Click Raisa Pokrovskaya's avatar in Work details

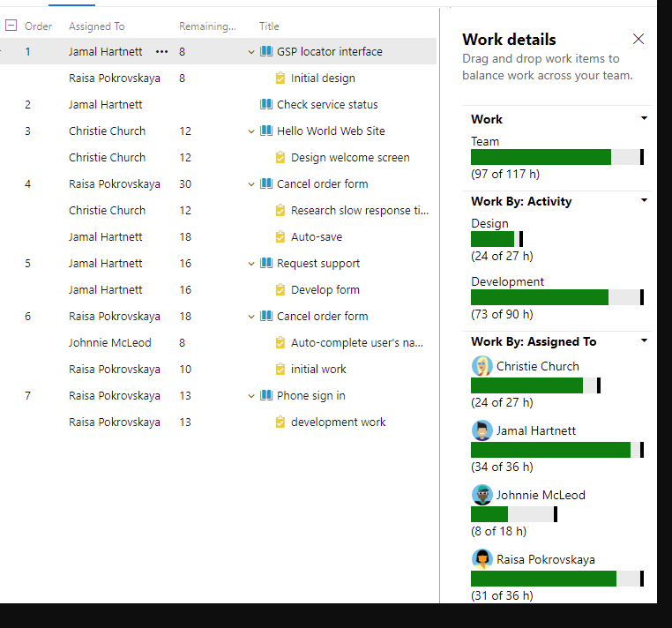(482, 559)
